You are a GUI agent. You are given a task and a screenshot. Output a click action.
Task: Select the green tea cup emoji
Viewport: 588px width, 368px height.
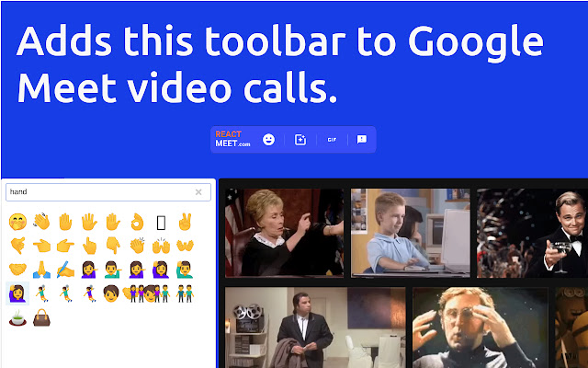tap(17, 317)
